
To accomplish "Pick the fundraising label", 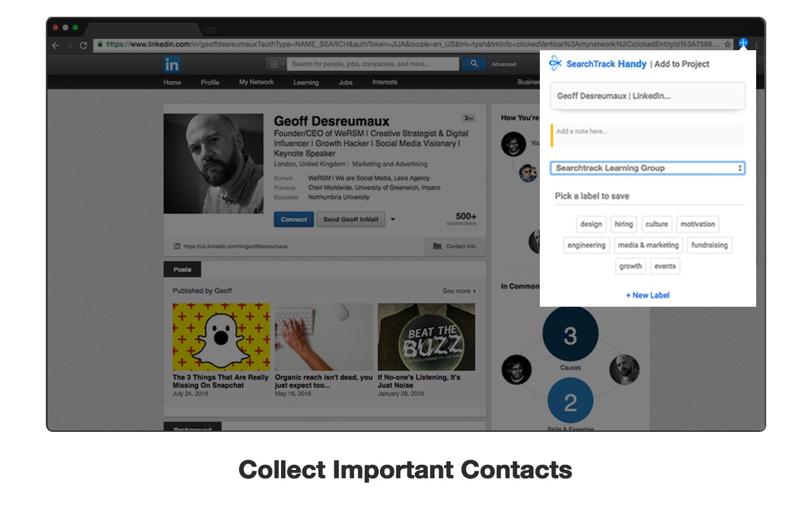I will click(x=709, y=245).
